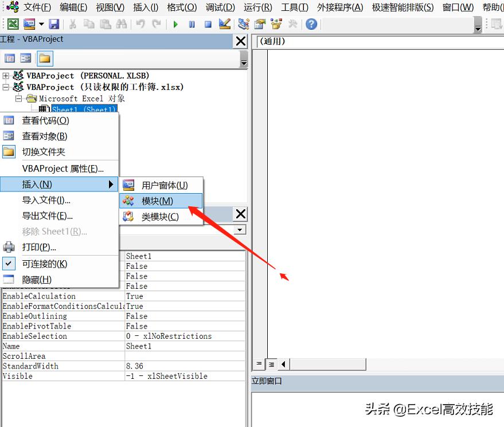Image resolution: width=504 pixels, height=427 pixels.
Task: Open the 调试(D) menu
Action: [220, 8]
